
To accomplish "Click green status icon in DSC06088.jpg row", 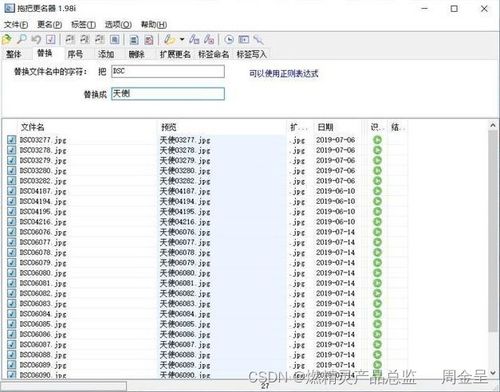I will (377, 355).
